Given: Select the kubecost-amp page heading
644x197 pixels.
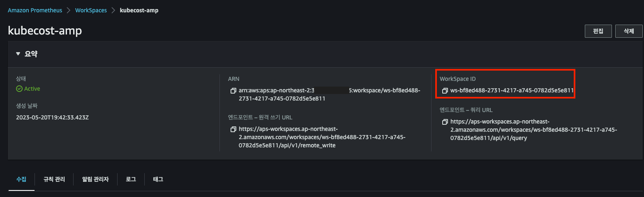Looking at the screenshot, I should pyautogui.click(x=45, y=31).
